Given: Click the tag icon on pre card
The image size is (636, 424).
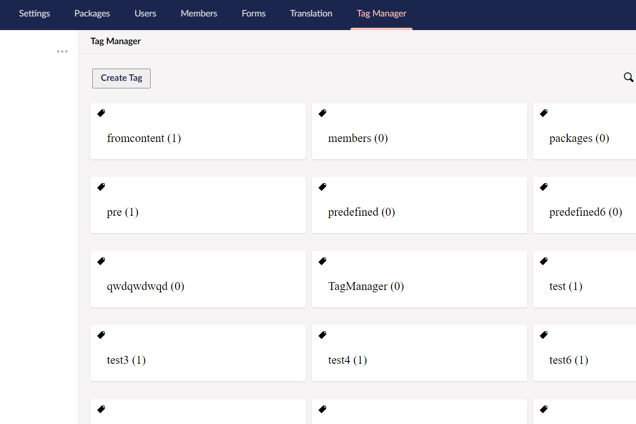Looking at the screenshot, I should (101, 188).
